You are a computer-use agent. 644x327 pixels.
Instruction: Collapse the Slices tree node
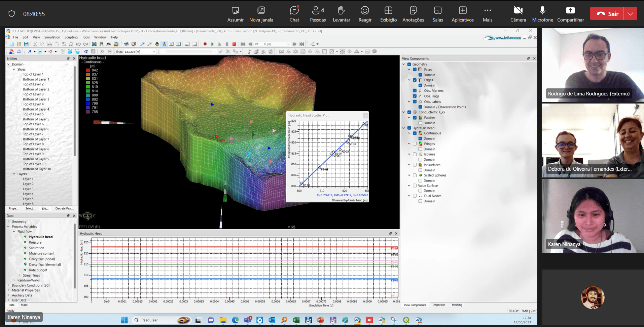pyautogui.click(x=14, y=70)
